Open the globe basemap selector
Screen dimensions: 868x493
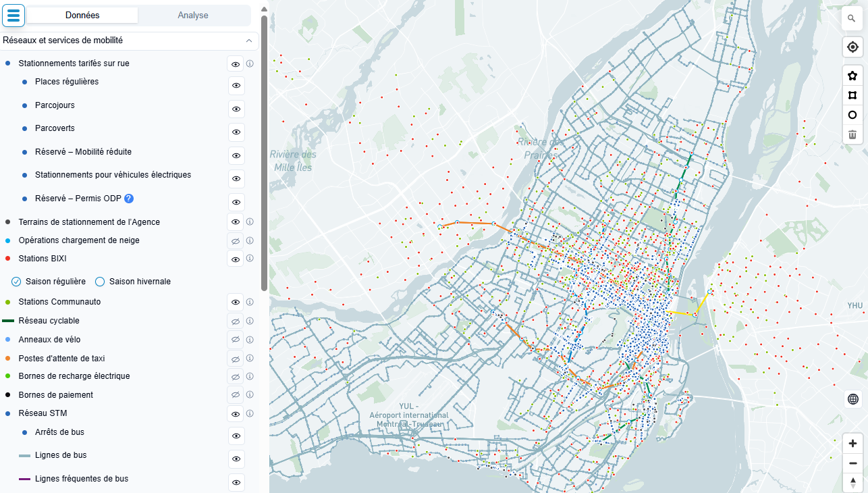[x=853, y=399]
